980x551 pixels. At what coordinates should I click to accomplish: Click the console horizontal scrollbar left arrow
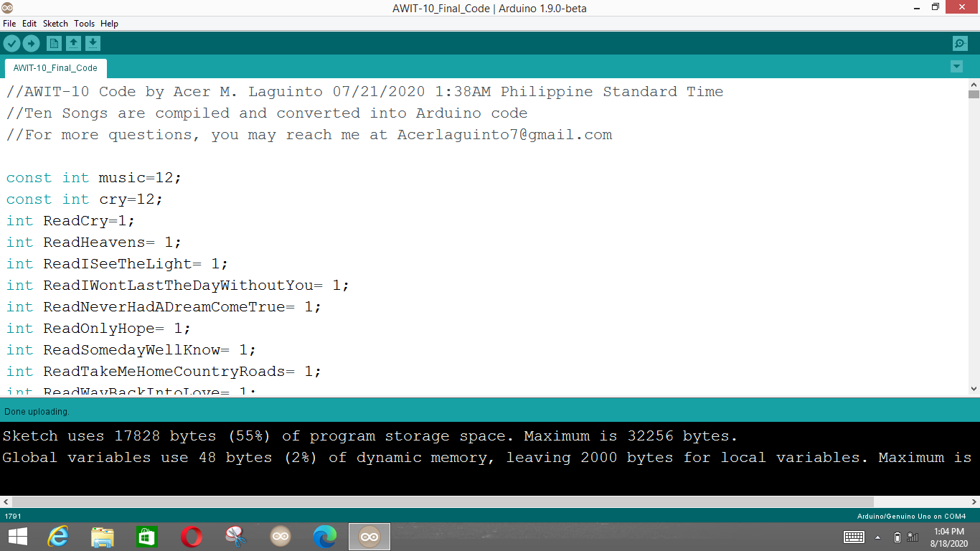coord(6,501)
